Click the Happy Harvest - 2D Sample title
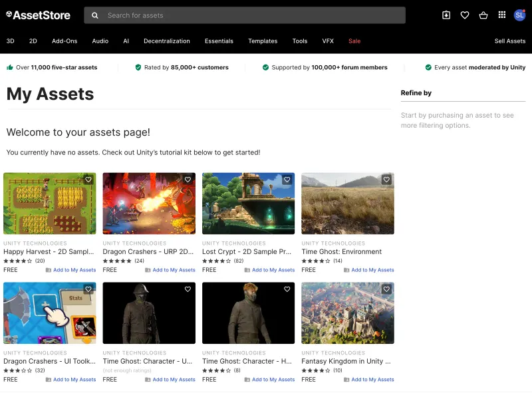 tap(49, 252)
